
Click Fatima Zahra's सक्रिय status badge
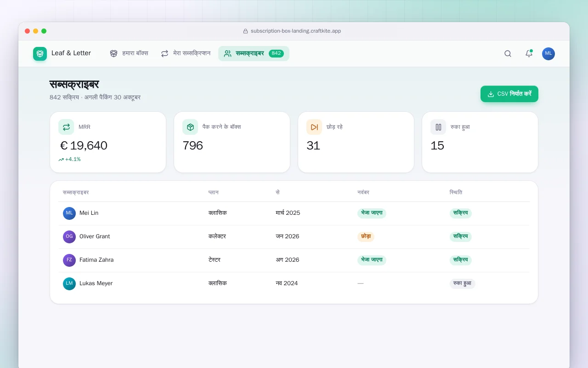coord(461,260)
